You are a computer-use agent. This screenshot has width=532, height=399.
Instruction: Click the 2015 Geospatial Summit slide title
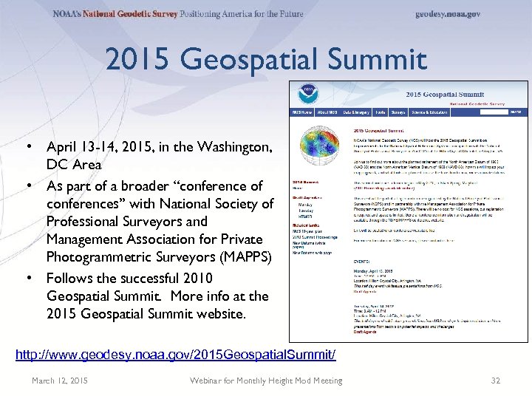coord(266,59)
